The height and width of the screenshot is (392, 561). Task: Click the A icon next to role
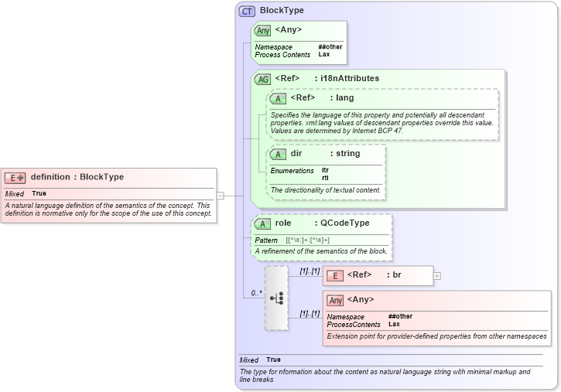click(262, 224)
